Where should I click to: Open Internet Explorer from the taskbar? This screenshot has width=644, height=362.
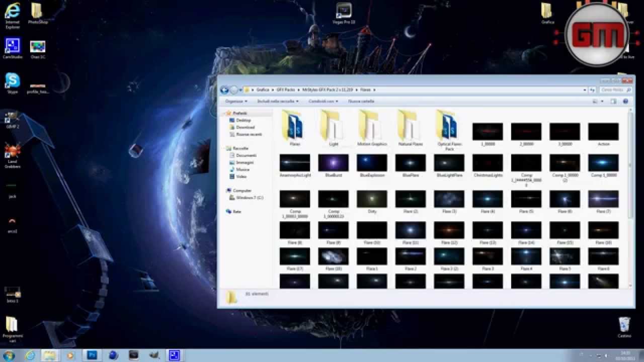30,355
